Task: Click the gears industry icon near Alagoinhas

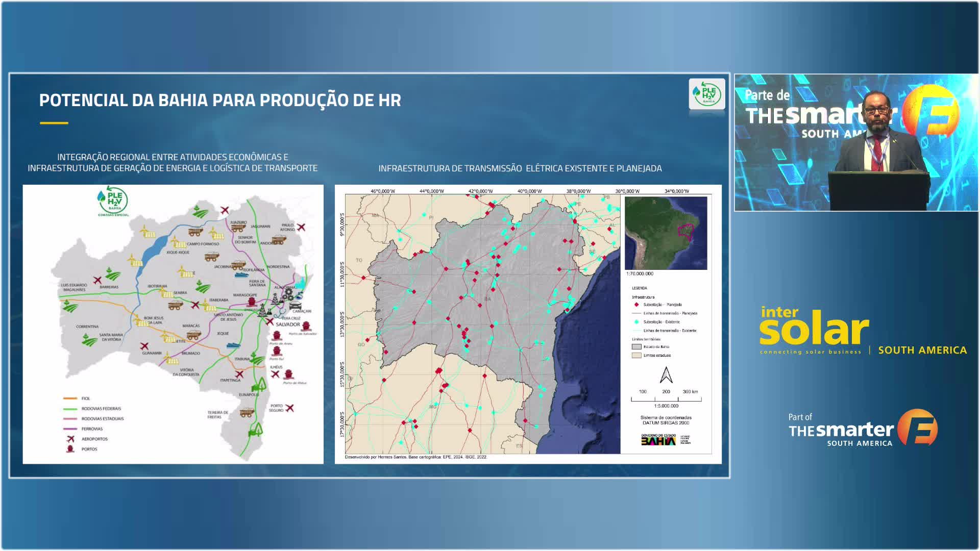Action: tap(288, 294)
